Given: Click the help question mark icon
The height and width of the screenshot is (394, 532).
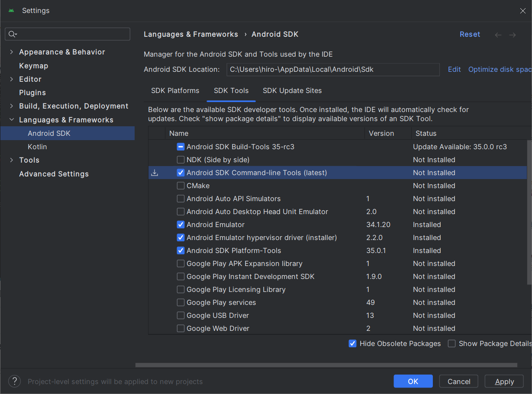Looking at the screenshot, I should point(15,381).
